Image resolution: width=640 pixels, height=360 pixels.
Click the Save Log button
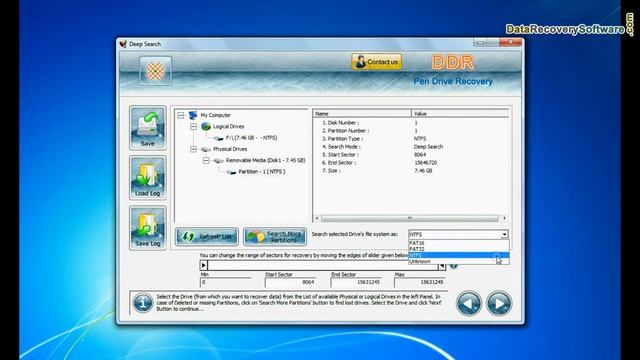click(x=148, y=228)
